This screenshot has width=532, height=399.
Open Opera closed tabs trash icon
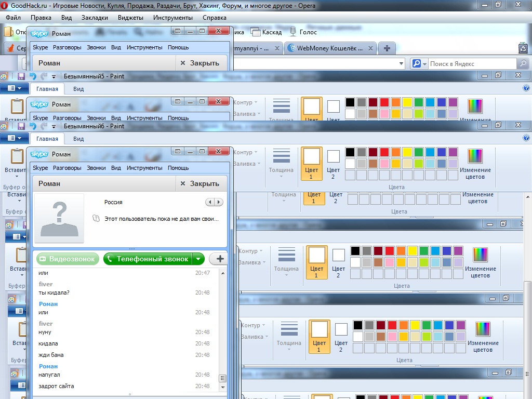pyautogui.click(x=523, y=48)
